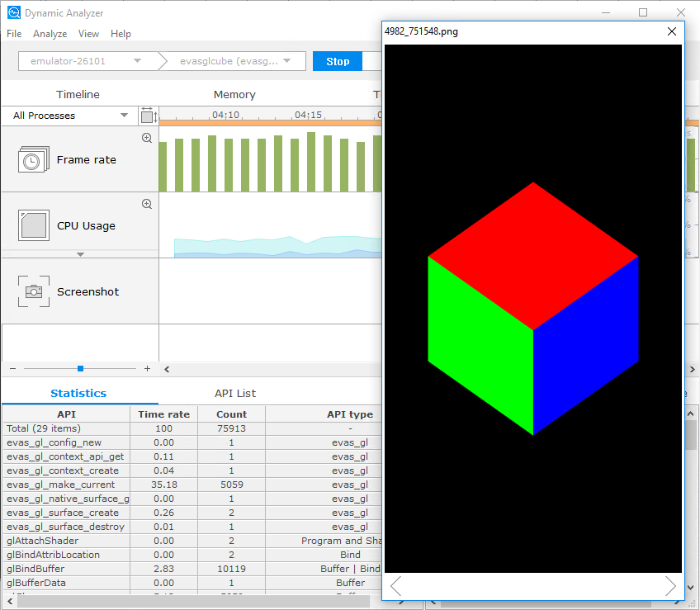700x610 pixels.
Task: Open the All Processes dropdown
Action: click(69, 116)
